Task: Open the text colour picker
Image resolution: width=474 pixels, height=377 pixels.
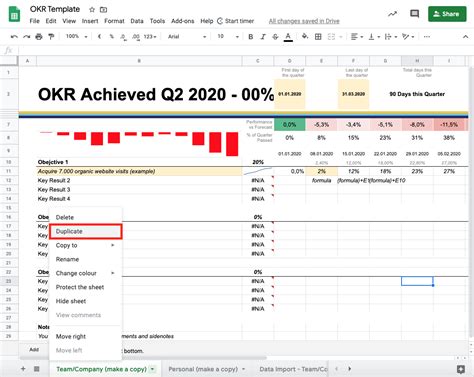Action: [288, 37]
